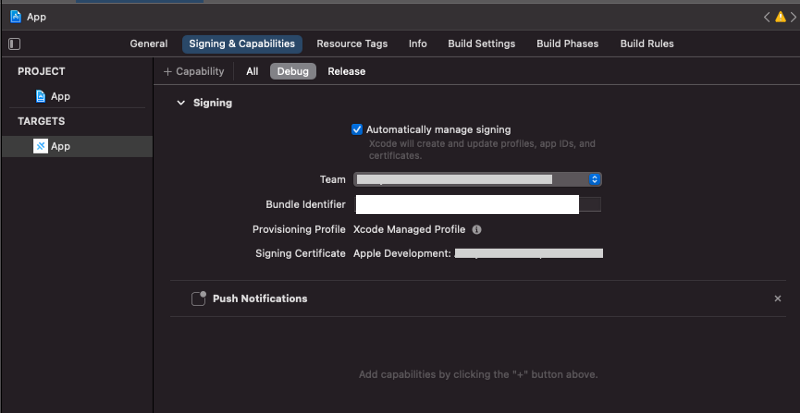This screenshot has height=413, width=800.
Task: Select the Release configuration filter
Action: (x=346, y=71)
